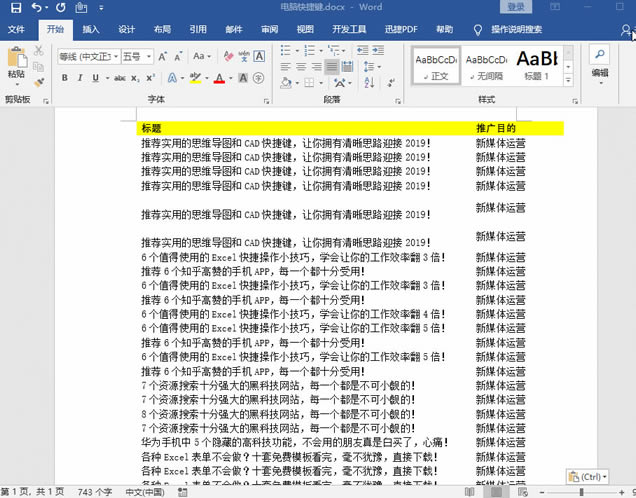The width and height of the screenshot is (636, 498).
Task: Open the 审阅 ribbon tab
Action: (269, 30)
